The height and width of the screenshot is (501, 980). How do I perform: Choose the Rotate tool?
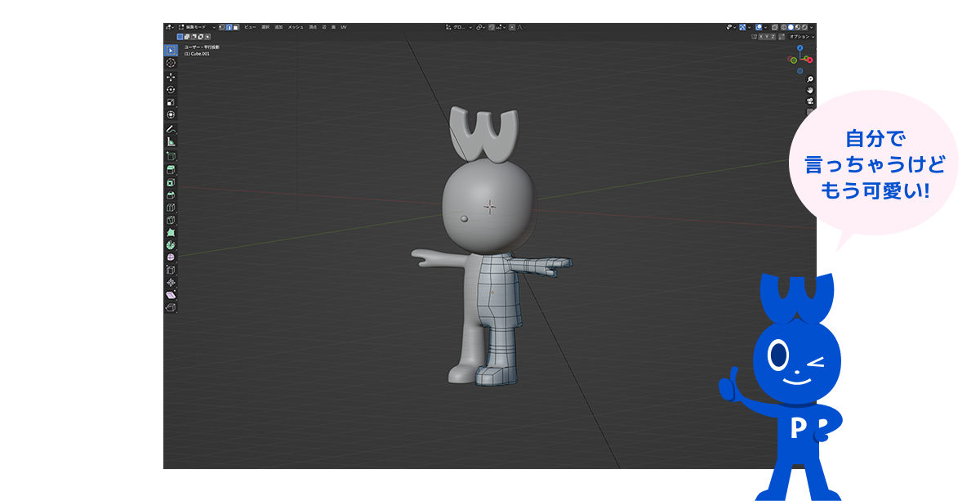pos(171,89)
